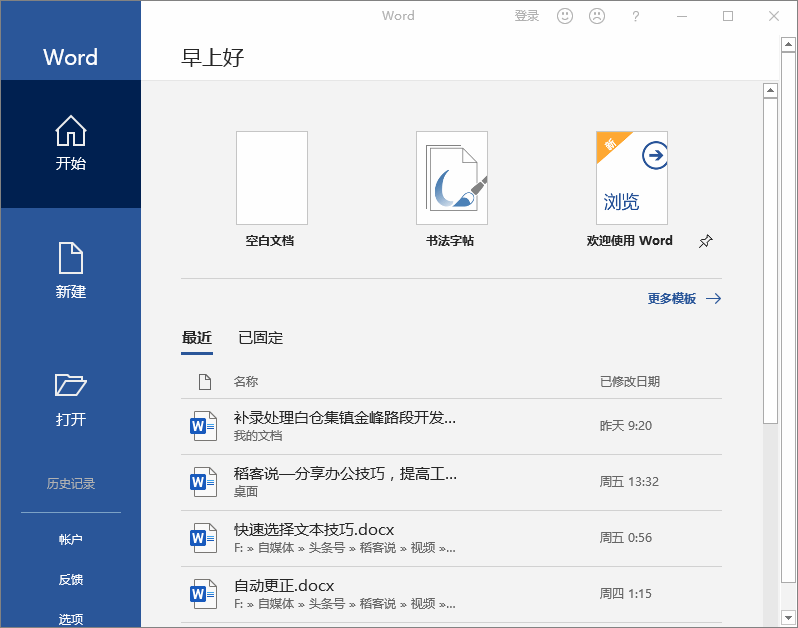Pin the 欢迎使用 Word template with pushpin icon
This screenshot has height=628, width=798.
point(705,241)
